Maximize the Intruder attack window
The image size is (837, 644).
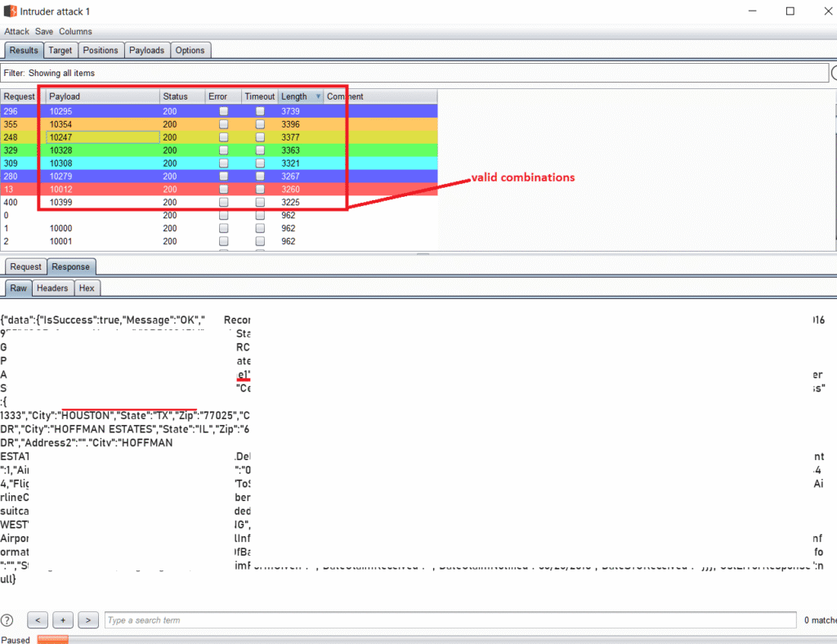pos(790,11)
